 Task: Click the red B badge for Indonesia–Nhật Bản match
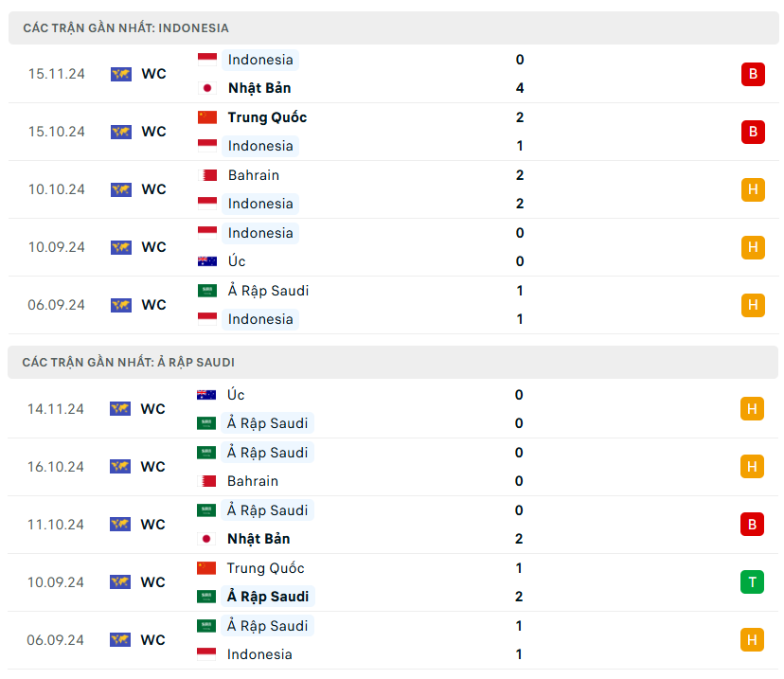[753, 74]
